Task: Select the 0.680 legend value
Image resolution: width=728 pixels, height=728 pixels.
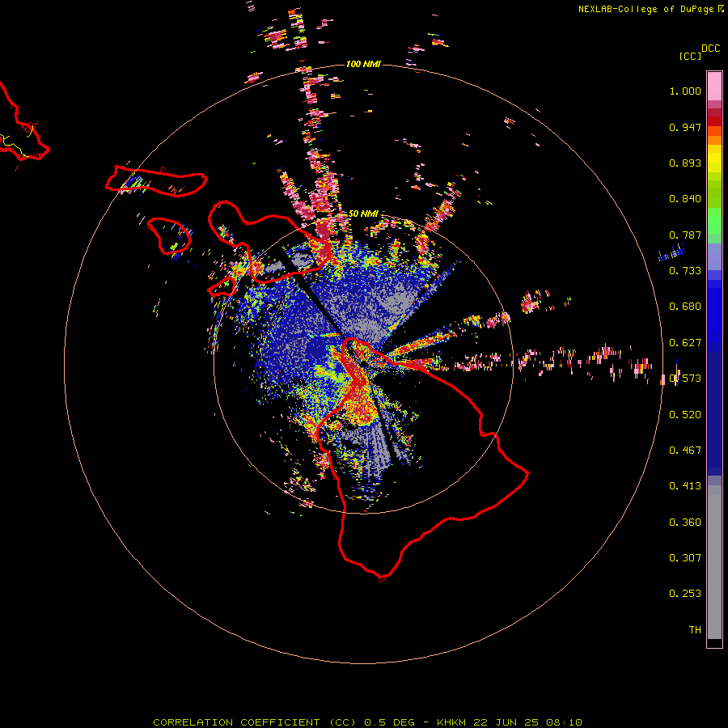Action: tap(685, 307)
